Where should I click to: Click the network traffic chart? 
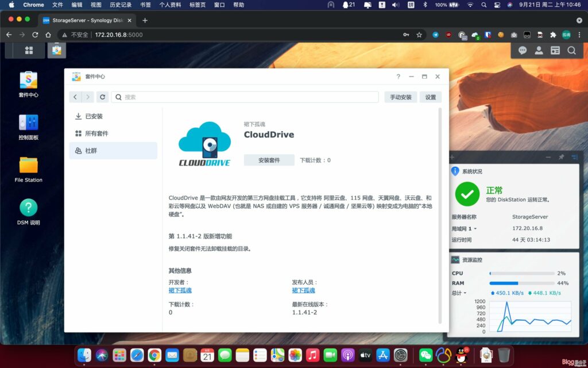[x=530, y=316]
